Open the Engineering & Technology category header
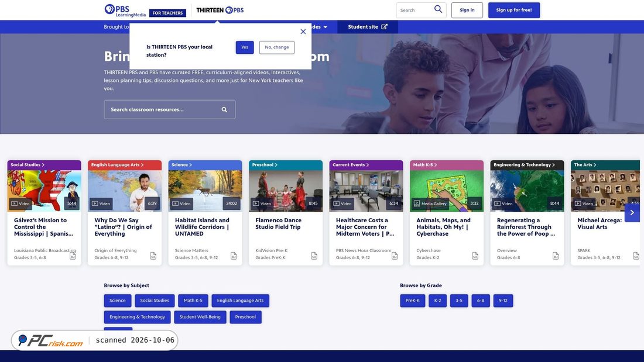 click(527, 165)
